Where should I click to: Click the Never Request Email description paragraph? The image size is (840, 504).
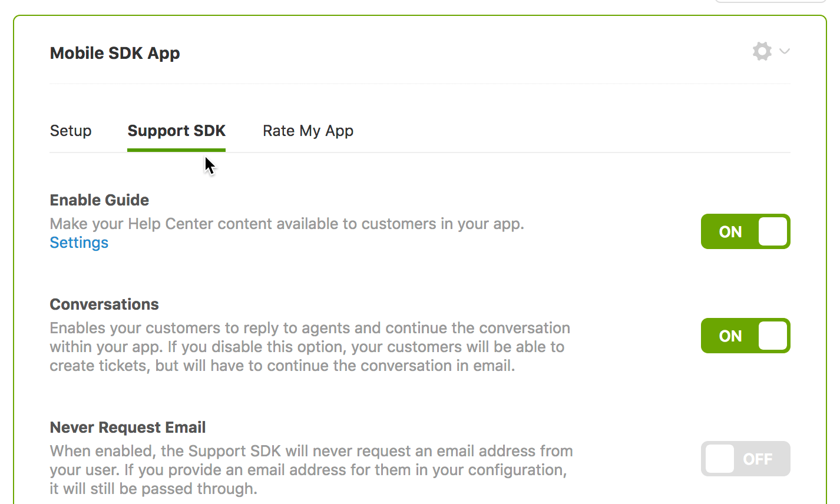[312, 469]
